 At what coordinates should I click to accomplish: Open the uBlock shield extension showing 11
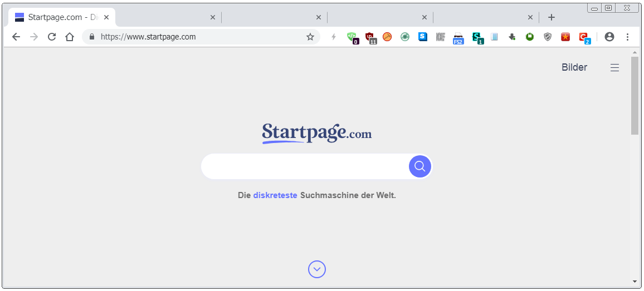pos(370,37)
